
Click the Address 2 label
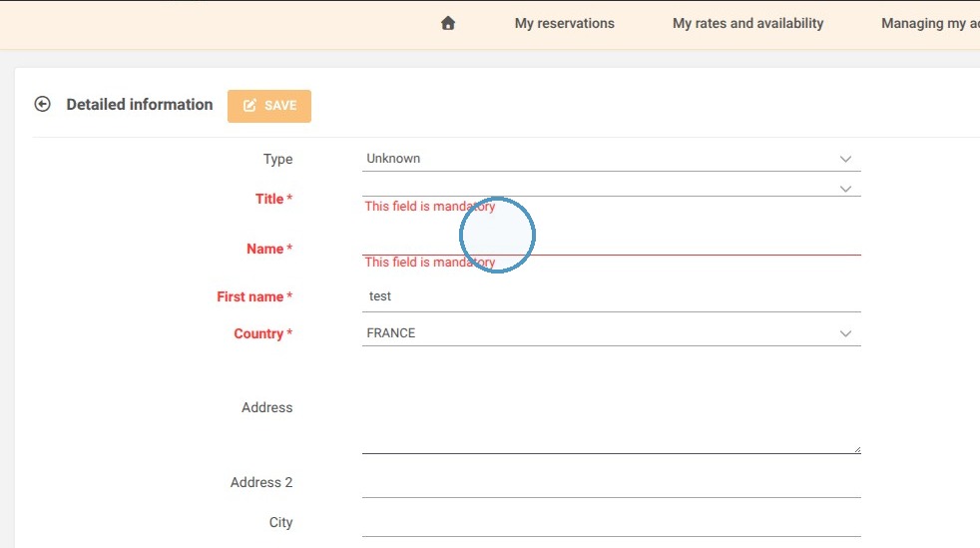(x=261, y=482)
